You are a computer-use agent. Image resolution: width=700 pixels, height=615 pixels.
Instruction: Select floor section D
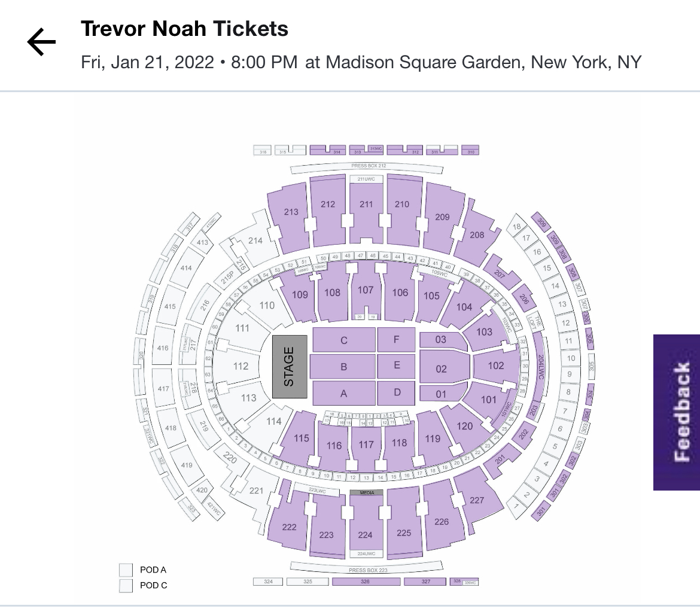click(396, 392)
